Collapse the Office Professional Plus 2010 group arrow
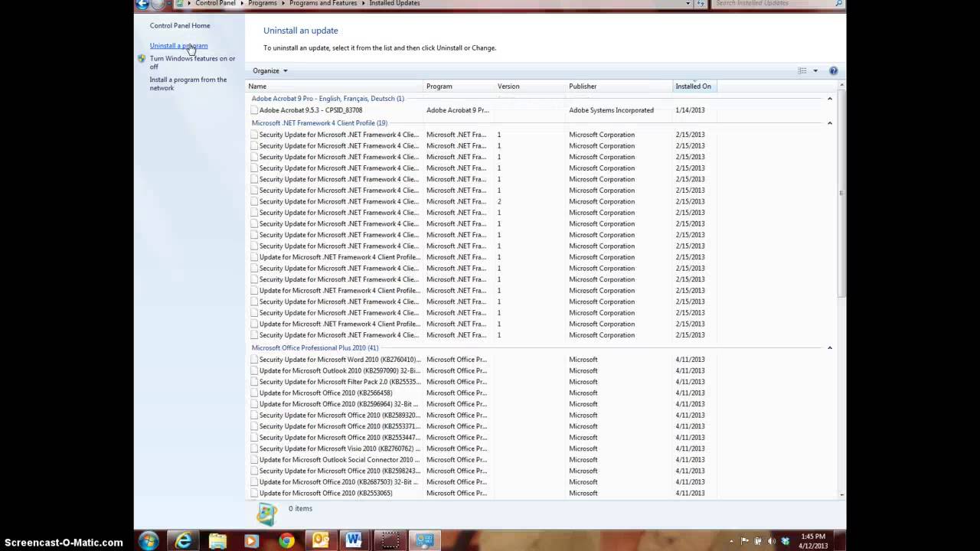This screenshot has height=551, width=980. pyautogui.click(x=829, y=348)
